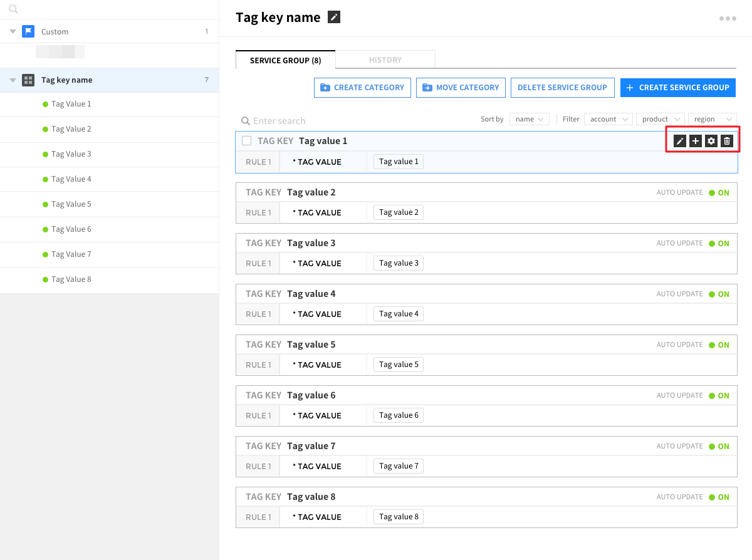Viewport: 752px width, 560px height.
Task: Select Tag Value 4 in the sidebar tree
Action: (71, 179)
